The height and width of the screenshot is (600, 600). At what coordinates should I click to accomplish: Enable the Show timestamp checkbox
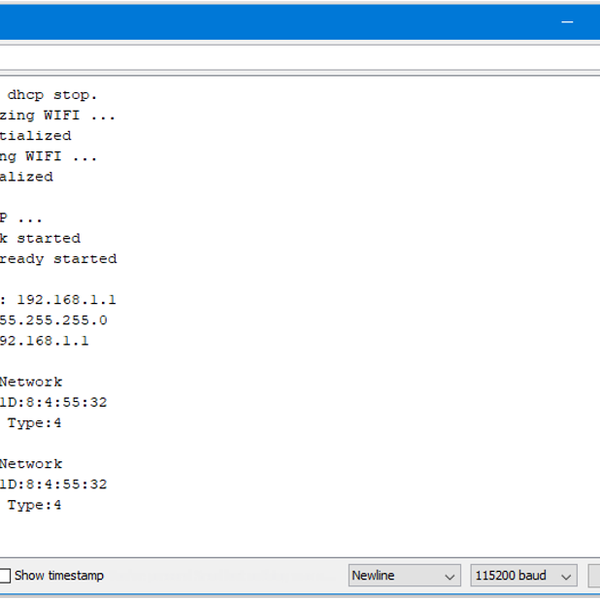coord(6,576)
